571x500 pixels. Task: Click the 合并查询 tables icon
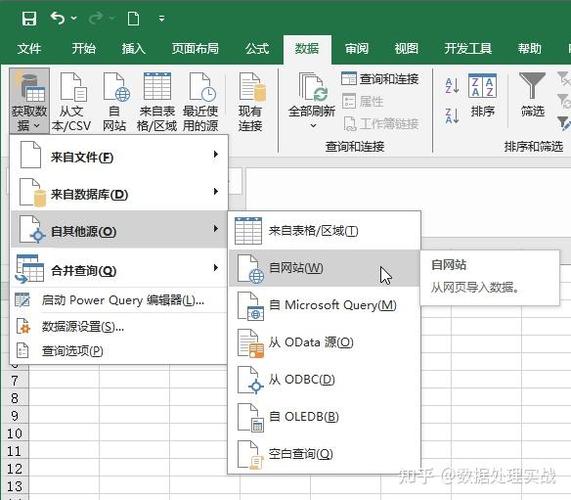point(29,269)
